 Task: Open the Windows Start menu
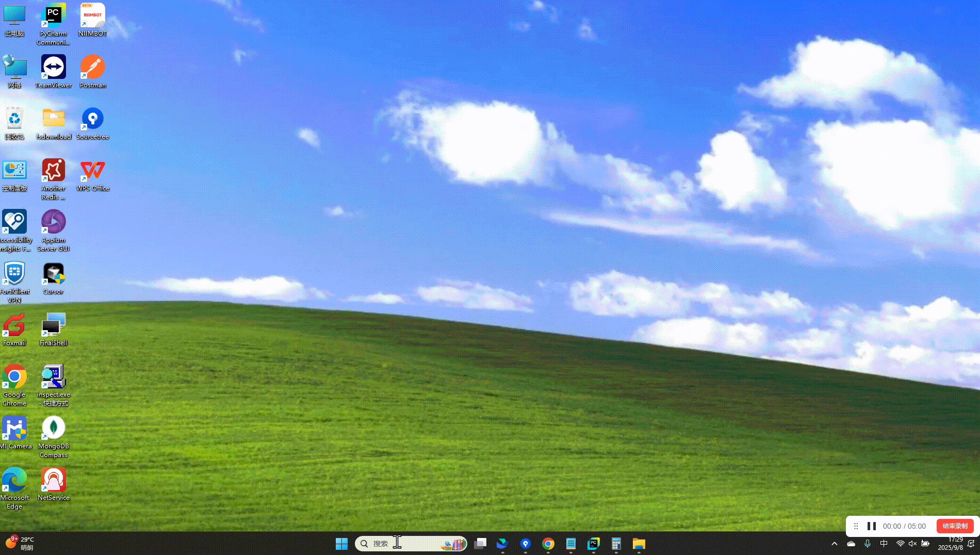point(342,544)
